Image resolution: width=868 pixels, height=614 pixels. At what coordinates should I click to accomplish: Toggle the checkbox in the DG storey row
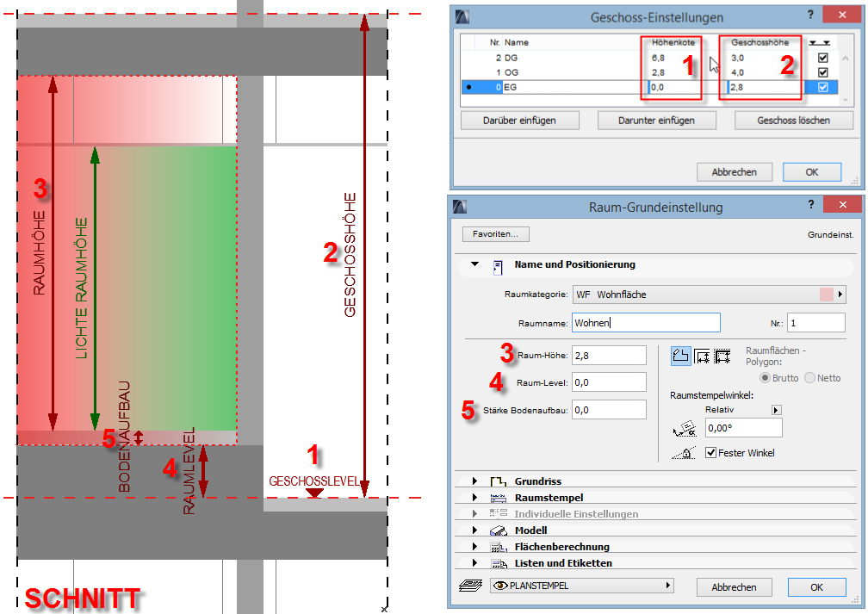[x=823, y=58]
